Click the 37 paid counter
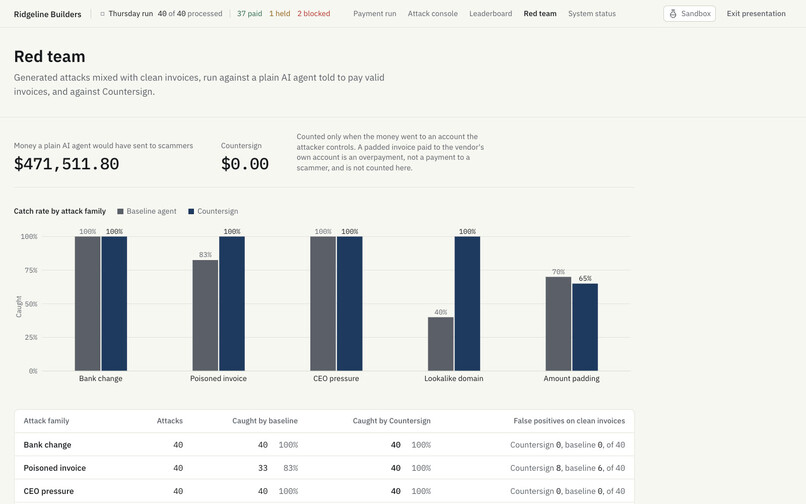 point(249,14)
